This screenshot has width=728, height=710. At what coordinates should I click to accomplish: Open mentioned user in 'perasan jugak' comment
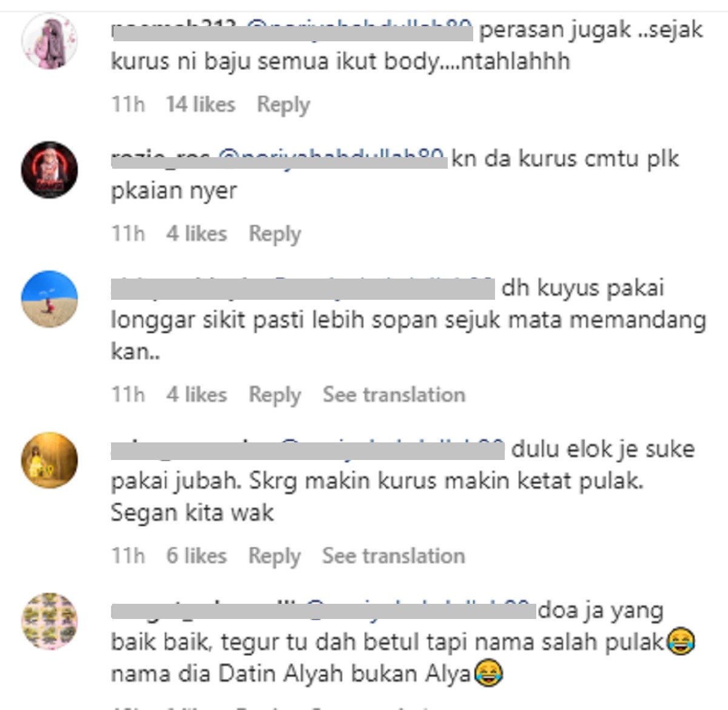359,29
